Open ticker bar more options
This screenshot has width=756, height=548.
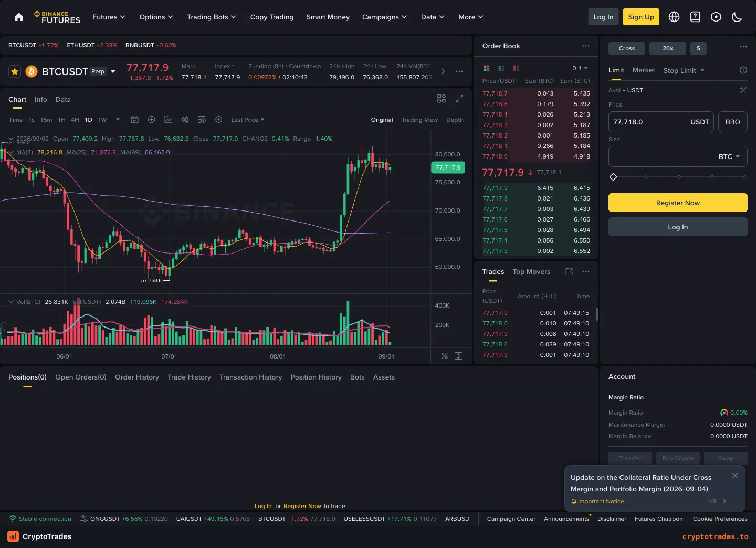tap(459, 71)
